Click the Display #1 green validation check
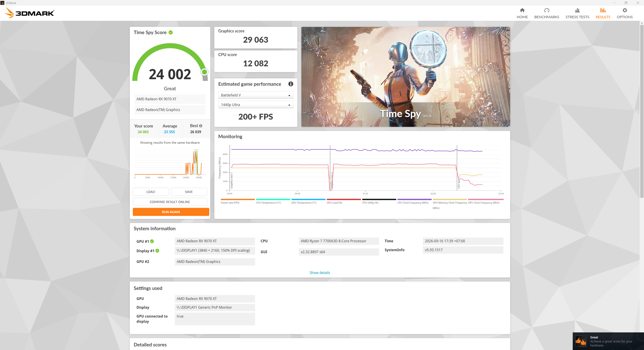This screenshot has width=644, height=350. coord(157,251)
